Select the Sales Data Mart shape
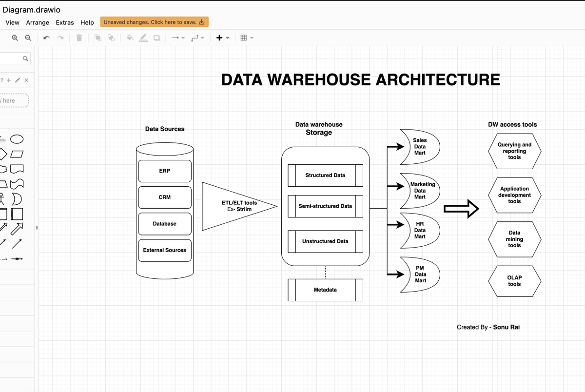Screen dimensions: 585x392 (420, 147)
